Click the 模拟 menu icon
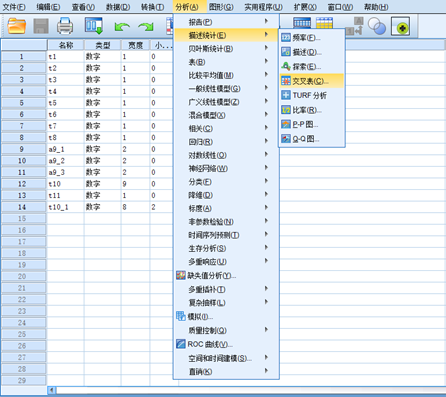The image size is (446, 397). point(181,316)
